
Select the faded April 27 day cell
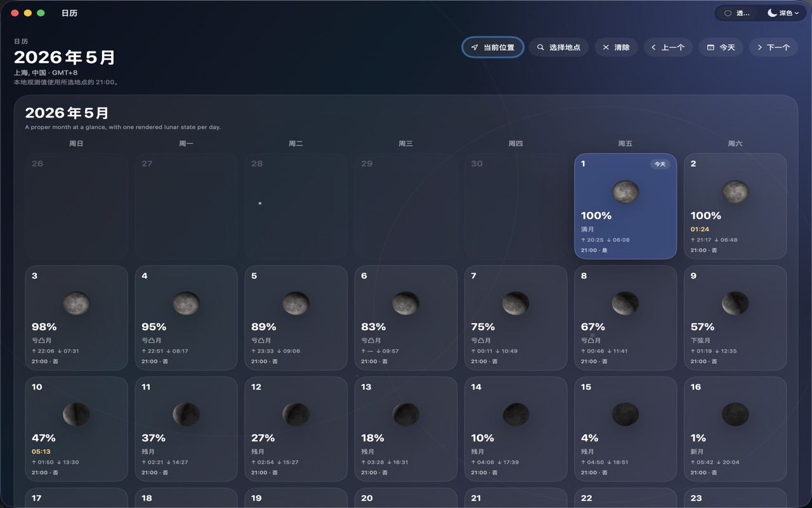(x=186, y=206)
